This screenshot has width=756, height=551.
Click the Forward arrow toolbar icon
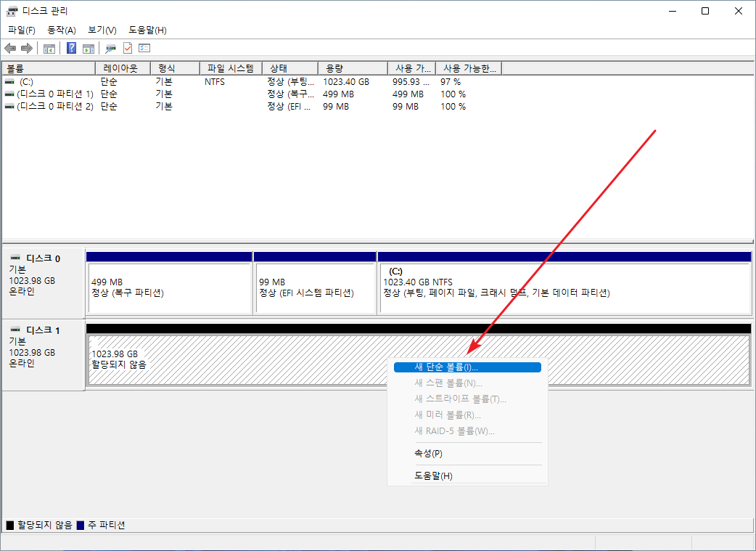pos(27,49)
